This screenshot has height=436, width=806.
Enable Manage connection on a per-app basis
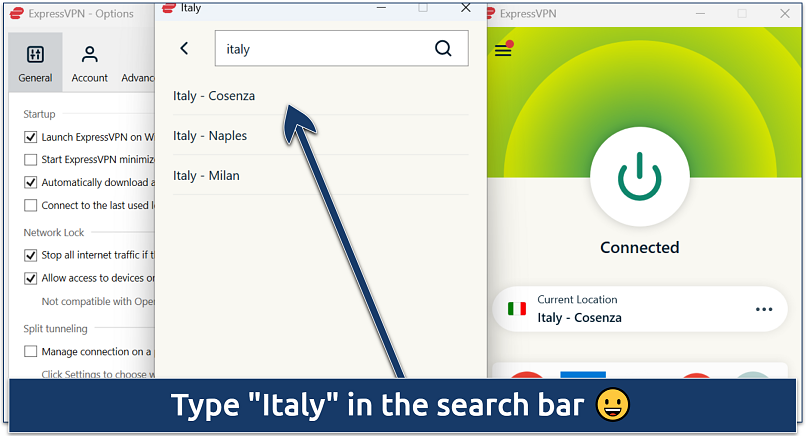tap(31, 352)
